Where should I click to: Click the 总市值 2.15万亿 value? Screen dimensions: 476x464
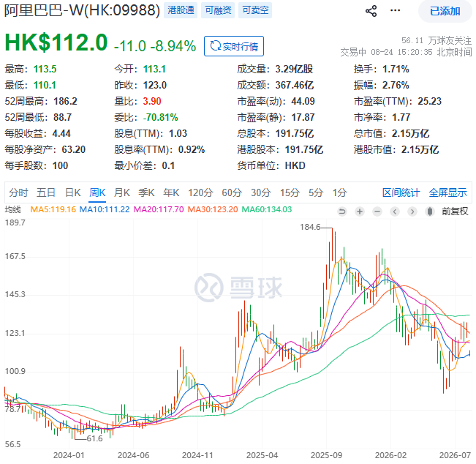pos(410,133)
